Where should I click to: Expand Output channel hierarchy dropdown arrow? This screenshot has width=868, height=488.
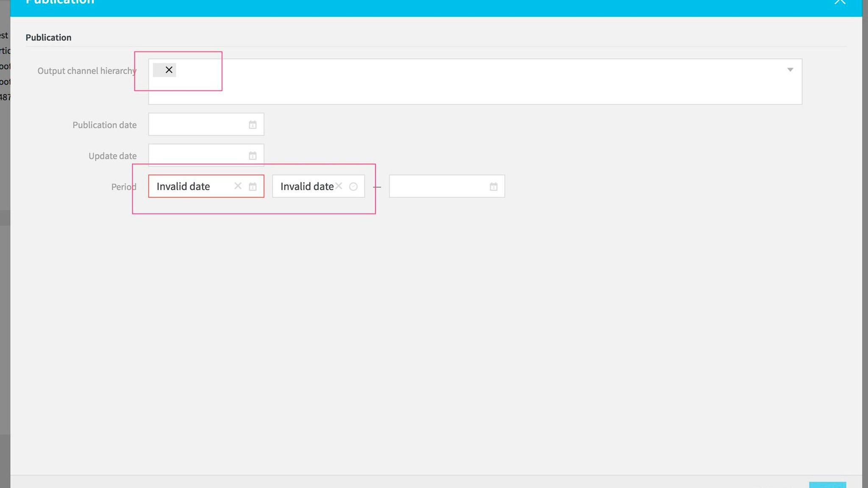point(790,70)
